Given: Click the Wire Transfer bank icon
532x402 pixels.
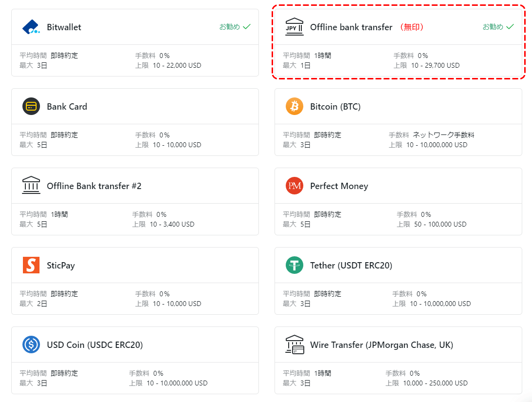Looking at the screenshot, I should pyautogui.click(x=295, y=345).
